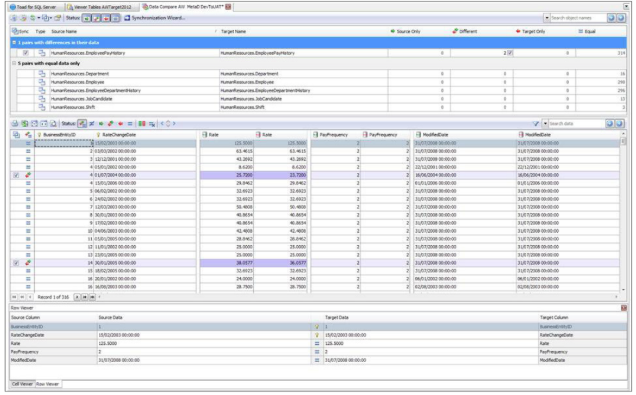The width and height of the screenshot is (636, 395).
Task: Toggle Different status filter in top toolbar
Action: [96, 18]
